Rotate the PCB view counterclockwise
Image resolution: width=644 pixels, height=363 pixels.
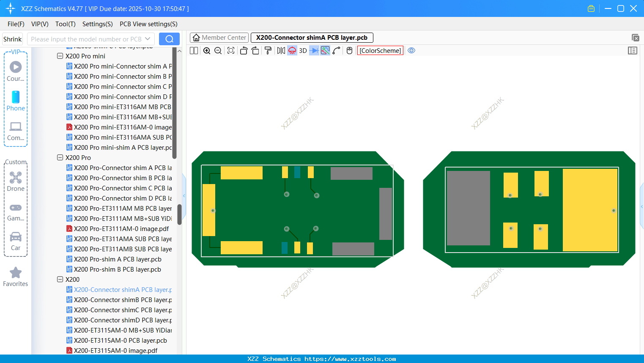point(244,50)
